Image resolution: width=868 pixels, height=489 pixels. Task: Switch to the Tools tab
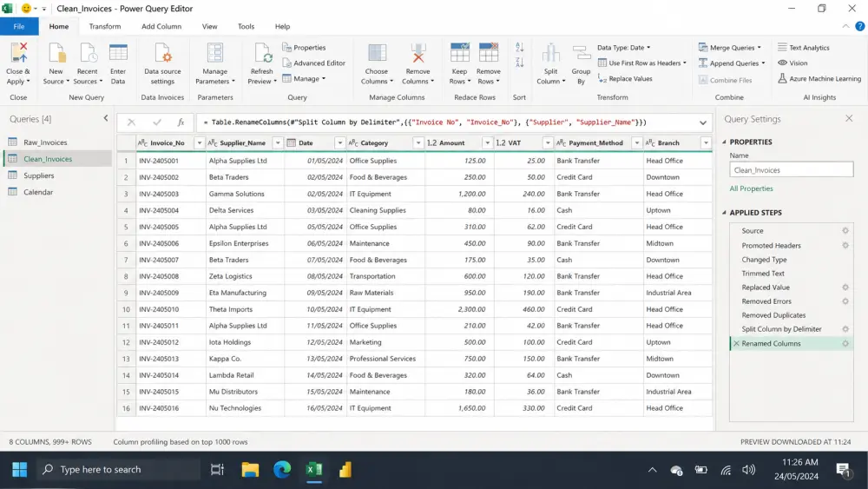(x=246, y=26)
